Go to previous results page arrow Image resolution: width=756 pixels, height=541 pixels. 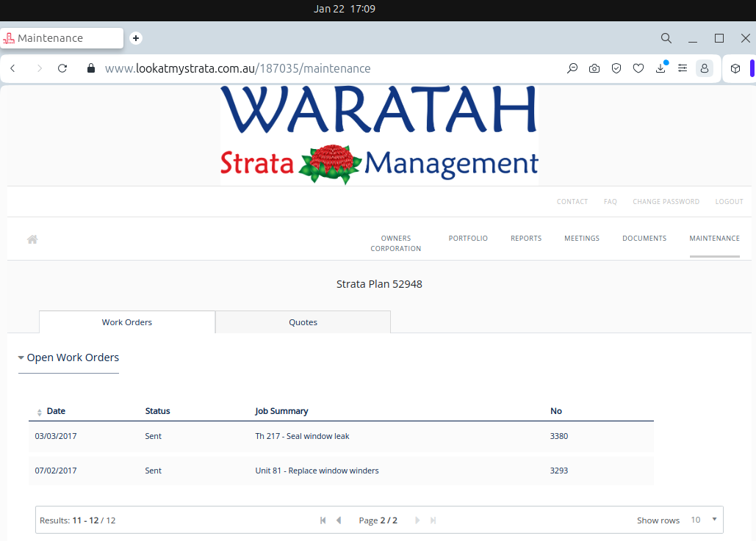pos(339,520)
